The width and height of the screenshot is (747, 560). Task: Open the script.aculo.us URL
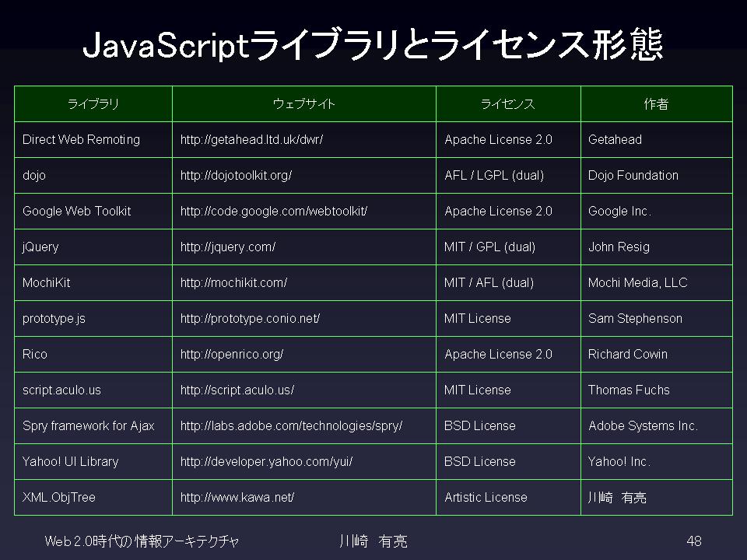click(x=237, y=390)
